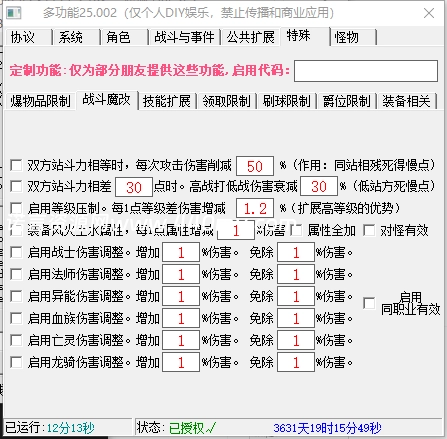
Task: Click the app icon in title bar
Action: (14, 13)
